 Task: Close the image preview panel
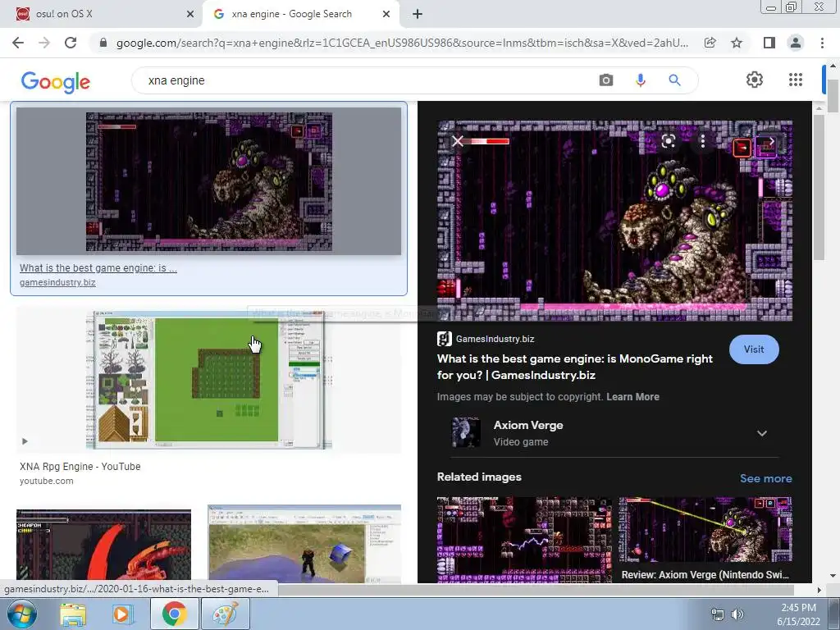[x=458, y=141]
